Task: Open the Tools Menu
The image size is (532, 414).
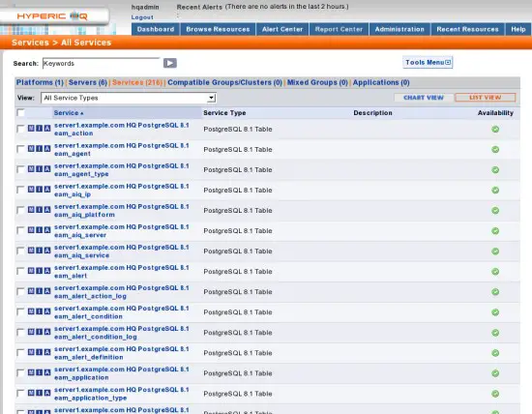Action: click(428, 63)
